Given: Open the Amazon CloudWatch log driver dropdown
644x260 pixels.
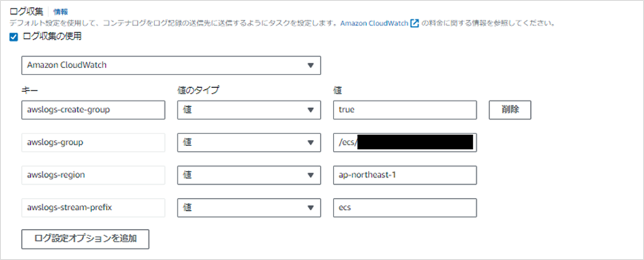Looking at the screenshot, I should [x=171, y=65].
